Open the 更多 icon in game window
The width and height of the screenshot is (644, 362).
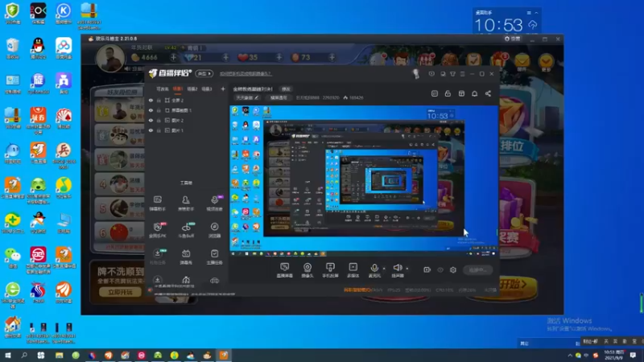point(546,63)
